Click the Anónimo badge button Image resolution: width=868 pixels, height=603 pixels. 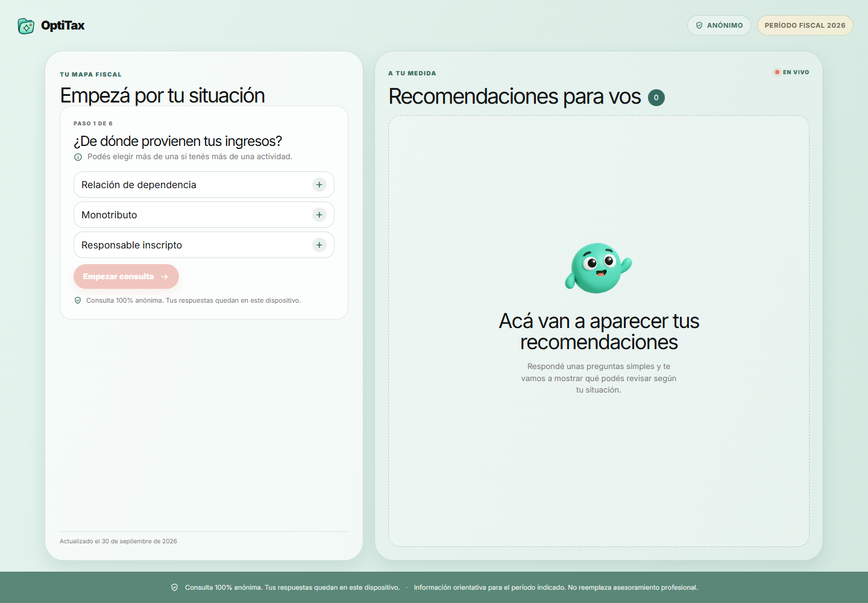719,25
